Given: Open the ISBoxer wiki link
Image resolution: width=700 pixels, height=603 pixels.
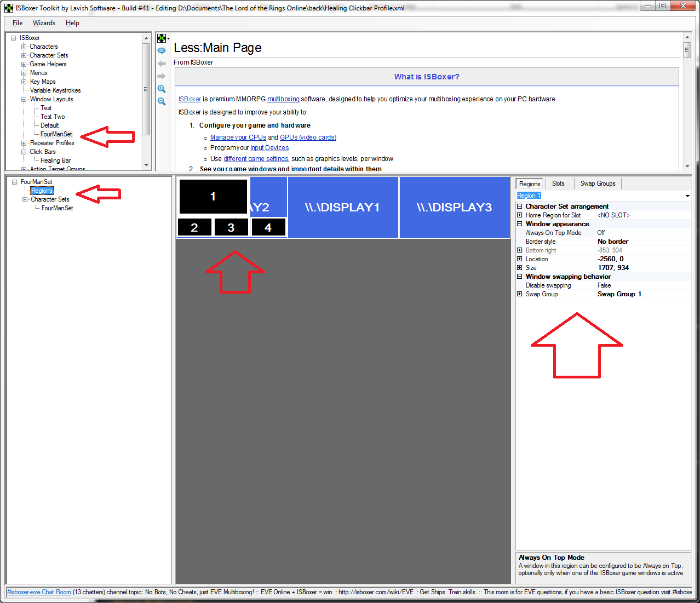Looking at the screenshot, I should [190, 99].
